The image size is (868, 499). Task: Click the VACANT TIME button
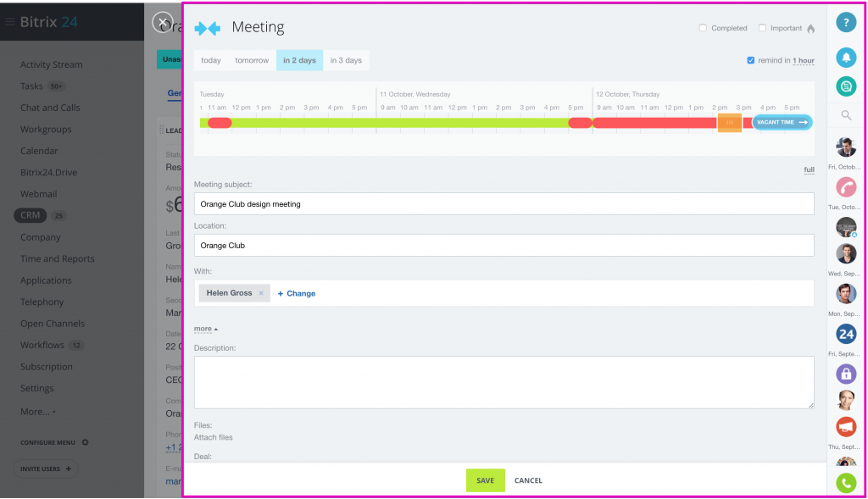click(x=782, y=122)
